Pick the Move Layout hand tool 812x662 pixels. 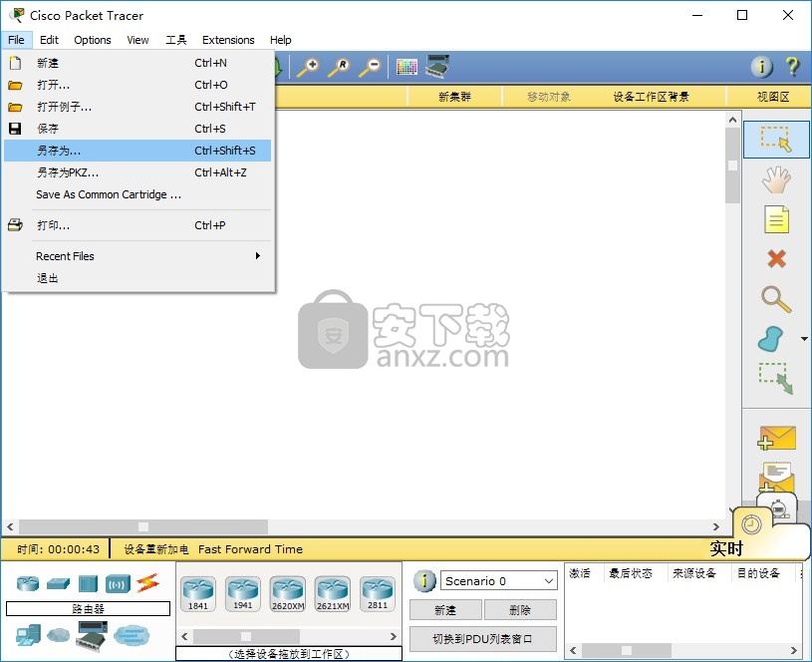click(x=776, y=179)
